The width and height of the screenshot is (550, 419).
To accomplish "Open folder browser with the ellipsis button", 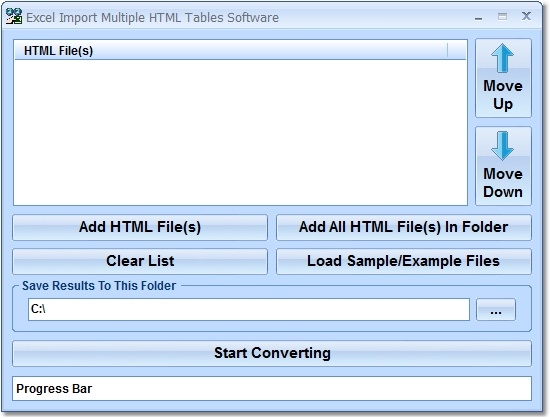I will pyautogui.click(x=496, y=310).
